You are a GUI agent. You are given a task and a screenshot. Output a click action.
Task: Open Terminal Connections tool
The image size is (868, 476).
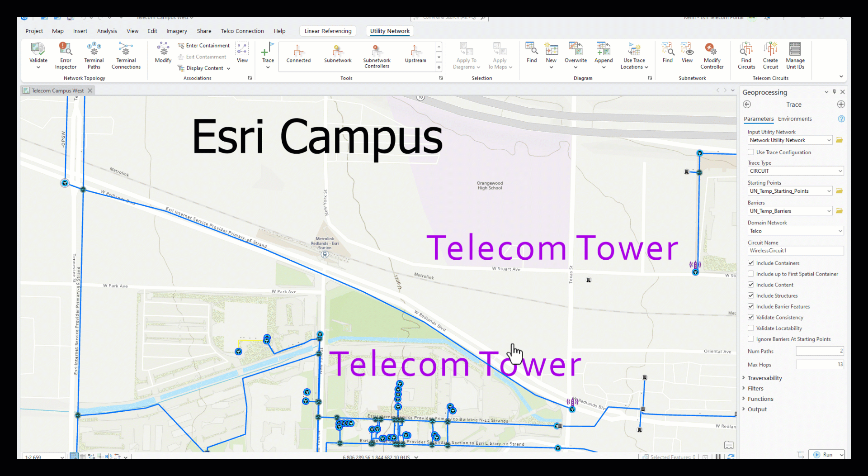point(126,55)
